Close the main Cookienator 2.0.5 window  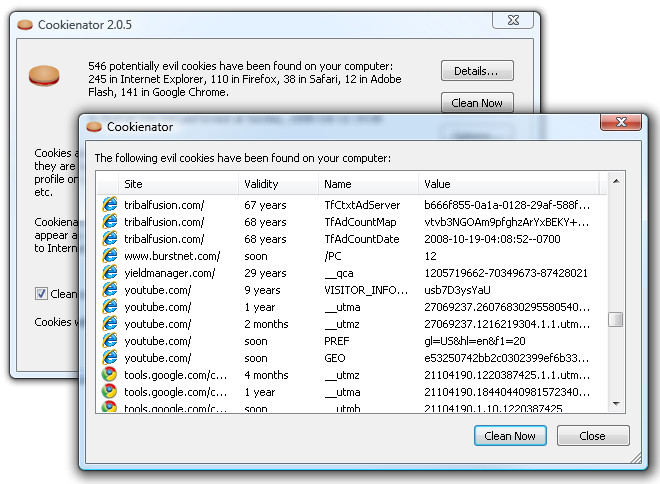513,20
